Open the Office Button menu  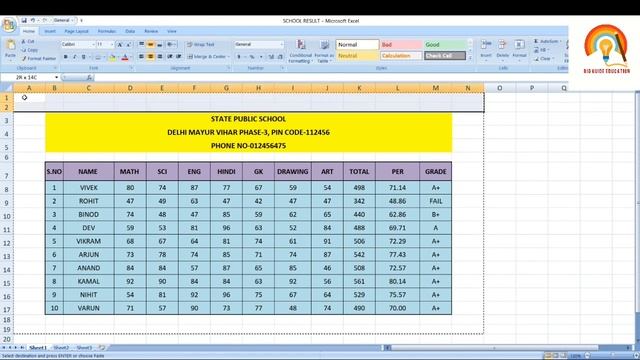[x=9, y=25]
